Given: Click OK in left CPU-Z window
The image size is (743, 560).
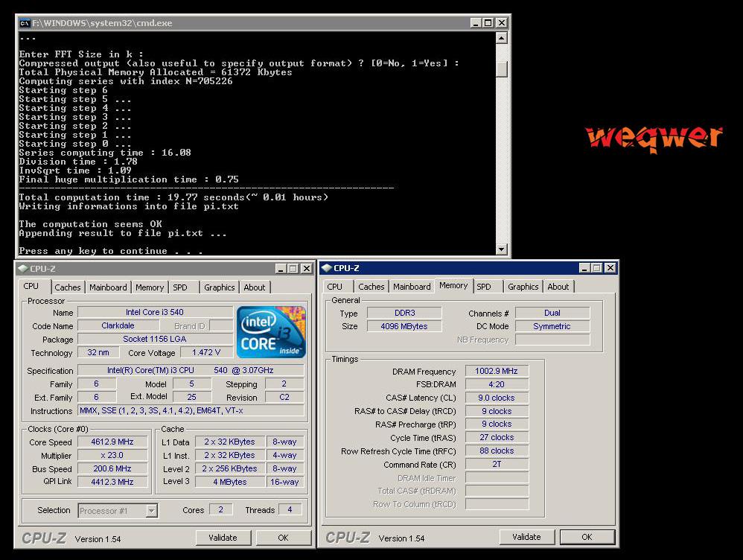Looking at the screenshot, I should coord(284,538).
